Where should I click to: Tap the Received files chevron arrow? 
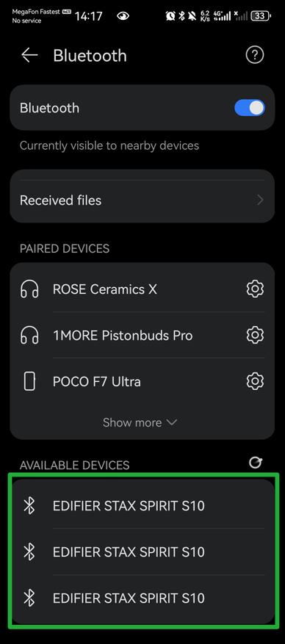[x=260, y=200]
